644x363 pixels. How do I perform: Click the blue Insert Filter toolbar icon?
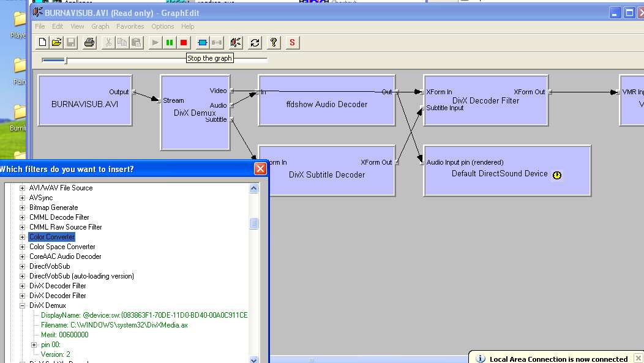click(203, 42)
